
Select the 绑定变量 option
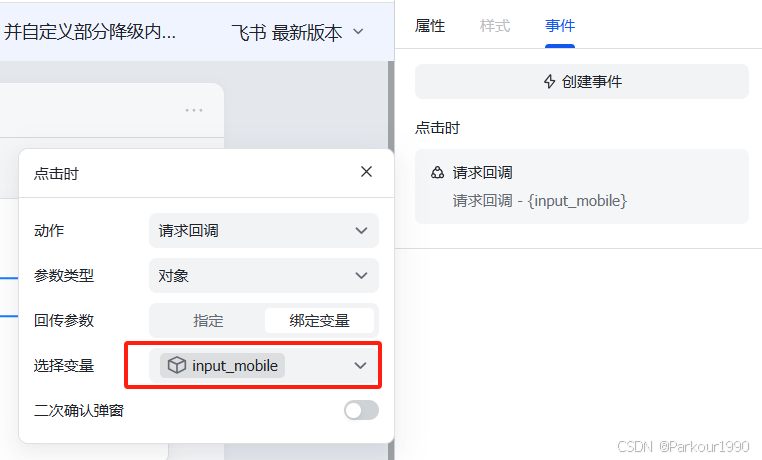[x=319, y=321]
